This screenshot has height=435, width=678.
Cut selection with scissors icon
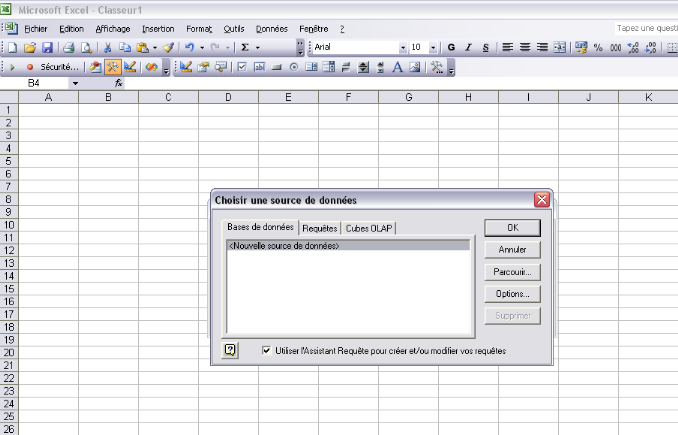(108, 48)
